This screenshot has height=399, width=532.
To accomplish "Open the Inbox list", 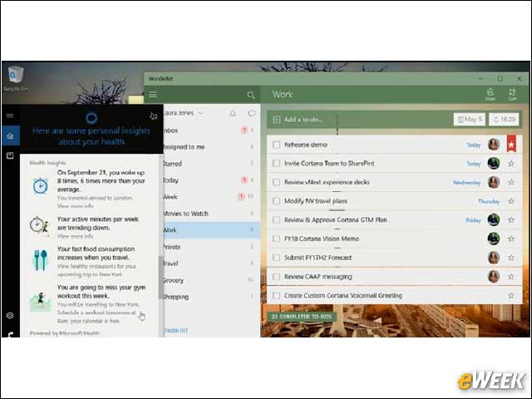I will 211,131.
